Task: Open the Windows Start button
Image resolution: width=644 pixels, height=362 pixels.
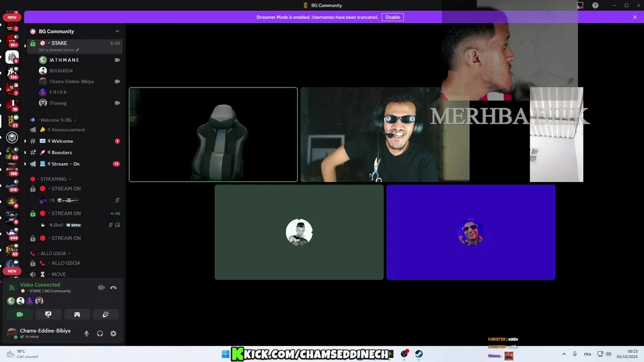Action: 225,354
